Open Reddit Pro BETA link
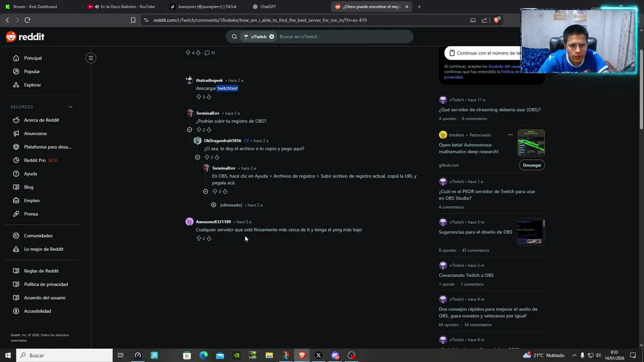 click(x=40, y=160)
